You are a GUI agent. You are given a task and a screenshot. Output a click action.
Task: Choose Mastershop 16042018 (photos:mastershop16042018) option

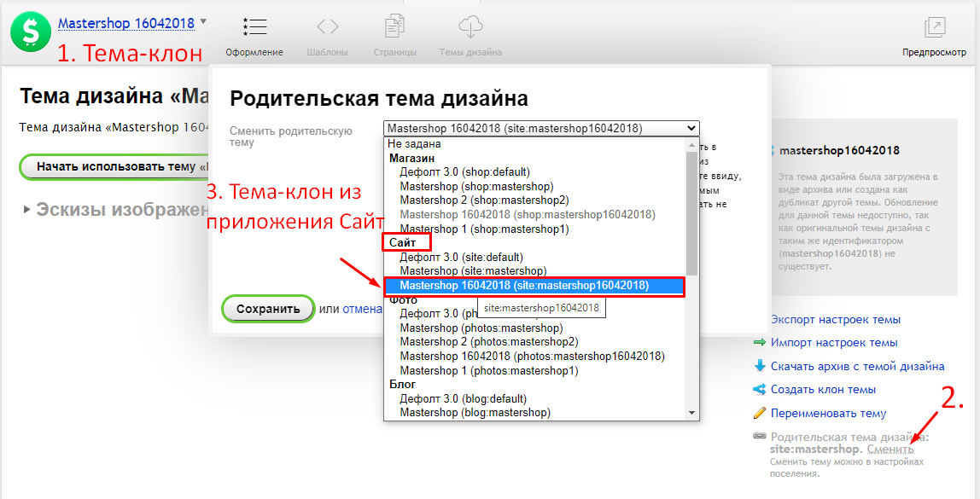pyautogui.click(x=532, y=357)
